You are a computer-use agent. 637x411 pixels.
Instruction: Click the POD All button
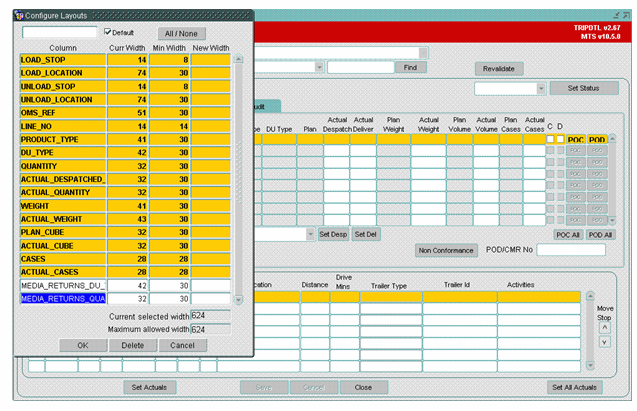tap(600, 235)
